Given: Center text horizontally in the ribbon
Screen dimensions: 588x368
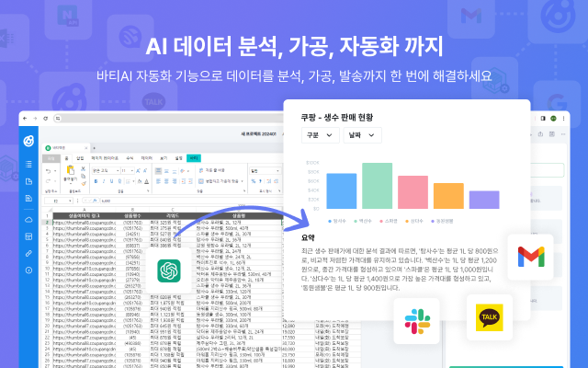Looking at the screenshot, I should (166, 181).
